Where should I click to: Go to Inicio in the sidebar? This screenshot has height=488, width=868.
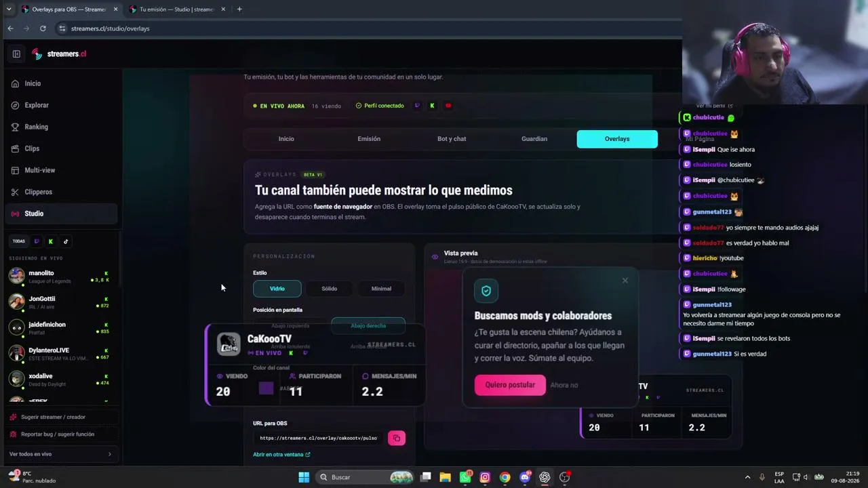click(x=61, y=83)
